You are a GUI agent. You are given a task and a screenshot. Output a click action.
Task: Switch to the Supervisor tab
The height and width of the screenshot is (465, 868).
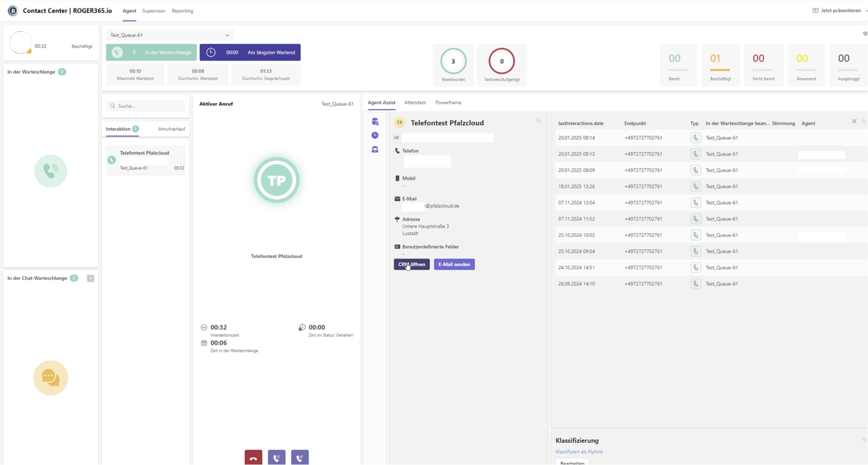pyautogui.click(x=153, y=11)
